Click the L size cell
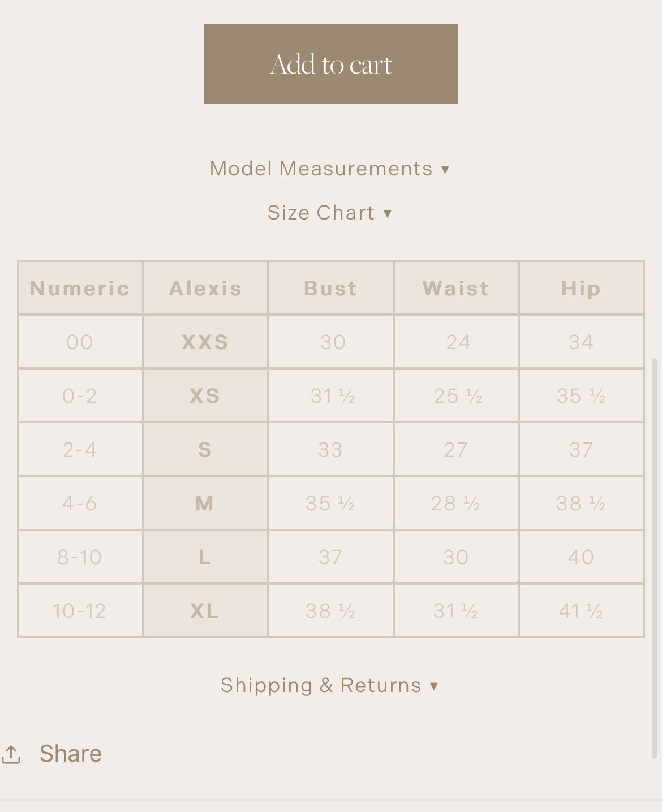This screenshot has height=812, width=662. pyautogui.click(x=205, y=557)
